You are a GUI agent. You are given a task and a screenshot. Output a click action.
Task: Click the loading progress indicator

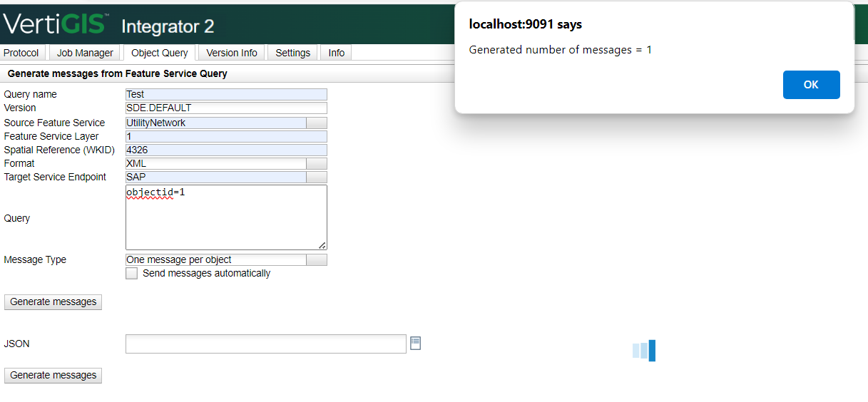[644, 350]
